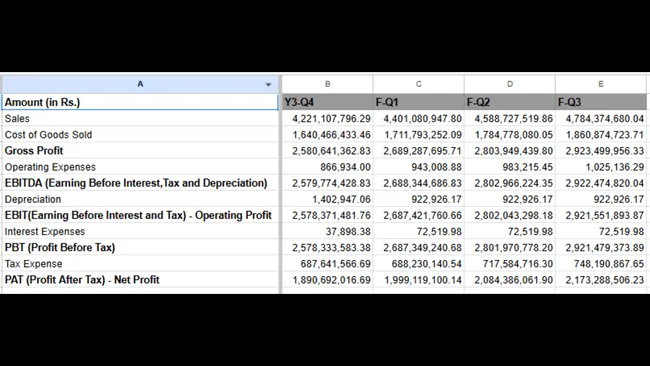Click the 'Y3-Q4' header cell

point(327,102)
